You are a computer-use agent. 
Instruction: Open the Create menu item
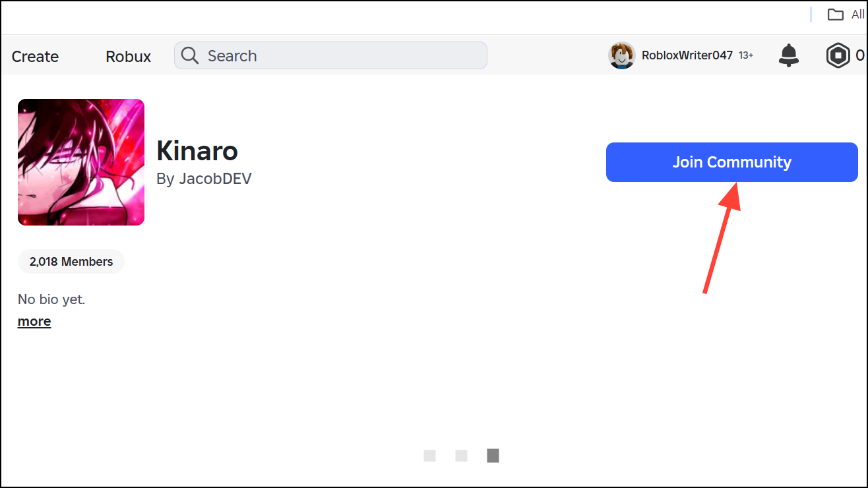coord(35,57)
